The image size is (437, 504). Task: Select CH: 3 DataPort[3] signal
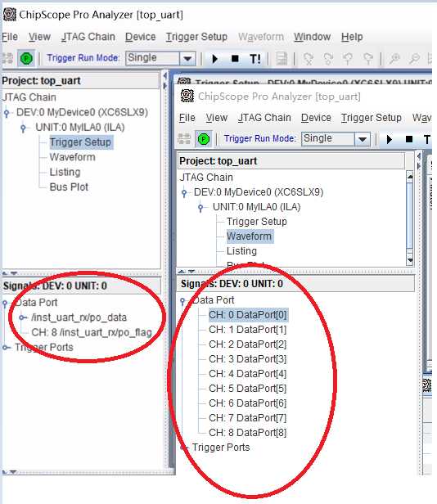pyautogui.click(x=248, y=359)
